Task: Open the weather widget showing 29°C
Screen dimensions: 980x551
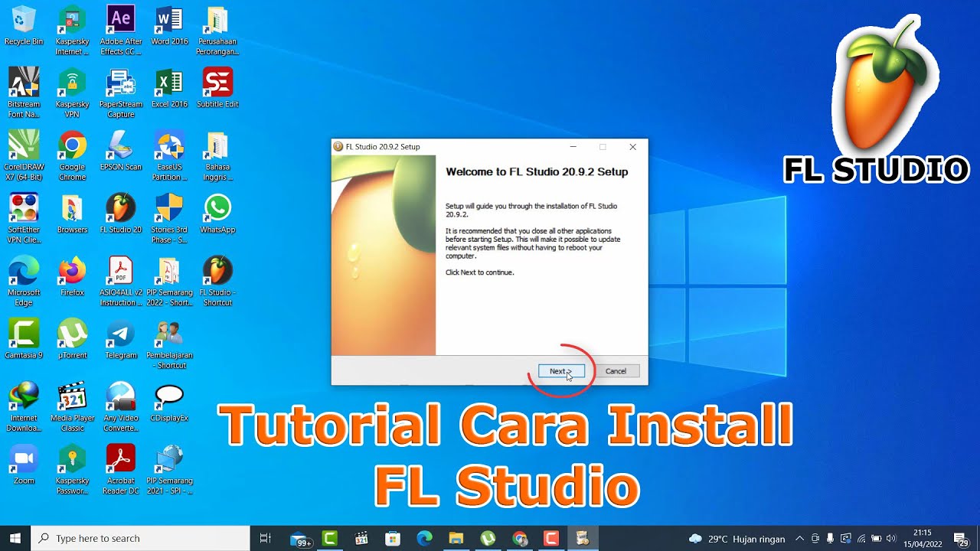Action: click(x=737, y=539)
